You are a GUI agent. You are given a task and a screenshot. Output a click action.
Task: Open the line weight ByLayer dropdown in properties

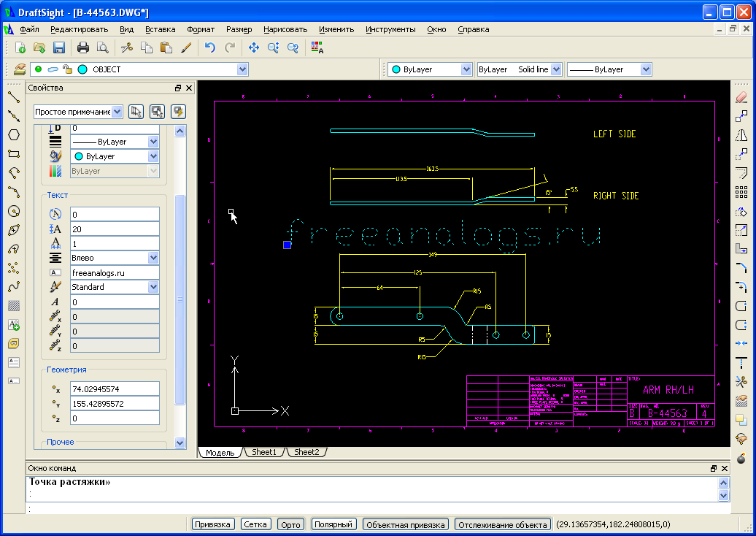coord(153,142)
